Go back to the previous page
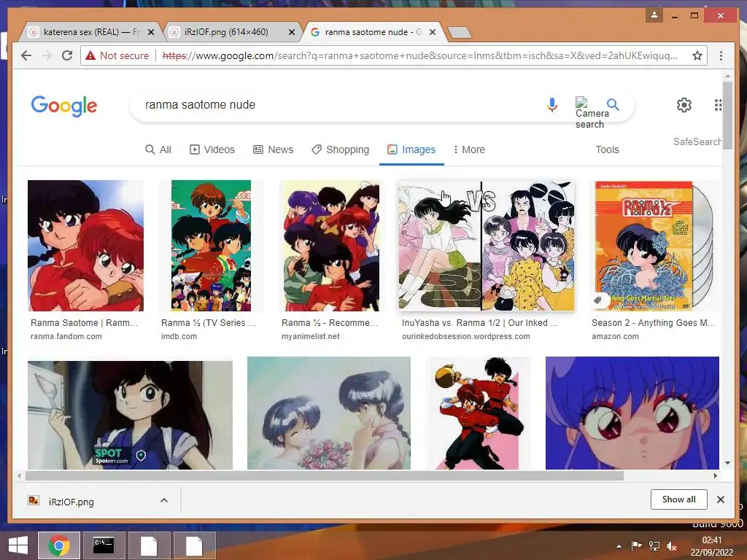Viewport: 747px width, 560px height. click(x=27, y=55)
